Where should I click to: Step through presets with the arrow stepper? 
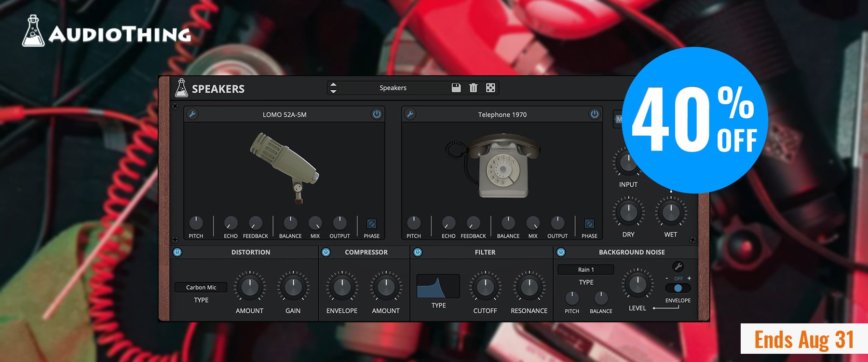[x=333, y=88]
